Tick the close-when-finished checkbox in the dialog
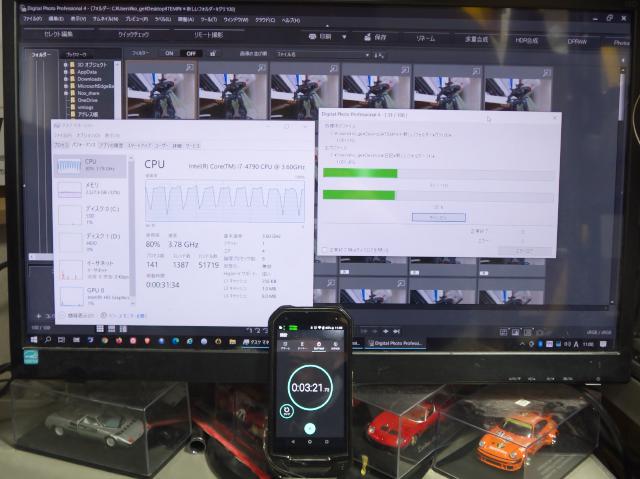This screenshot has height=479, width=640. pyautogui.click(x=324, y=250)
